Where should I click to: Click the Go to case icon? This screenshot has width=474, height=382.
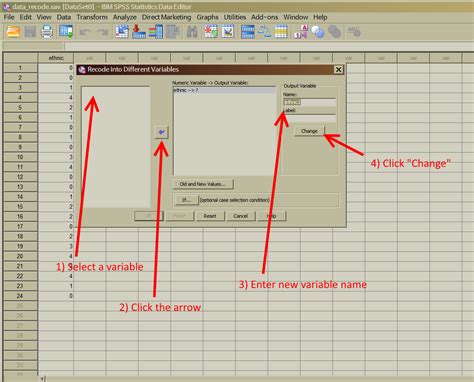[x=122, y=32]
